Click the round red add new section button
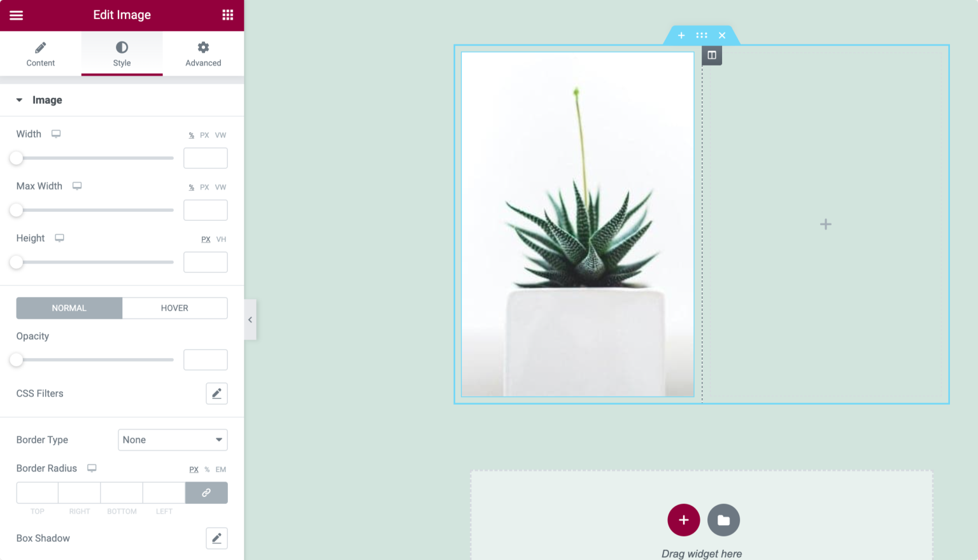The height and width of the screenshot is (560, 978). [683, 520]
